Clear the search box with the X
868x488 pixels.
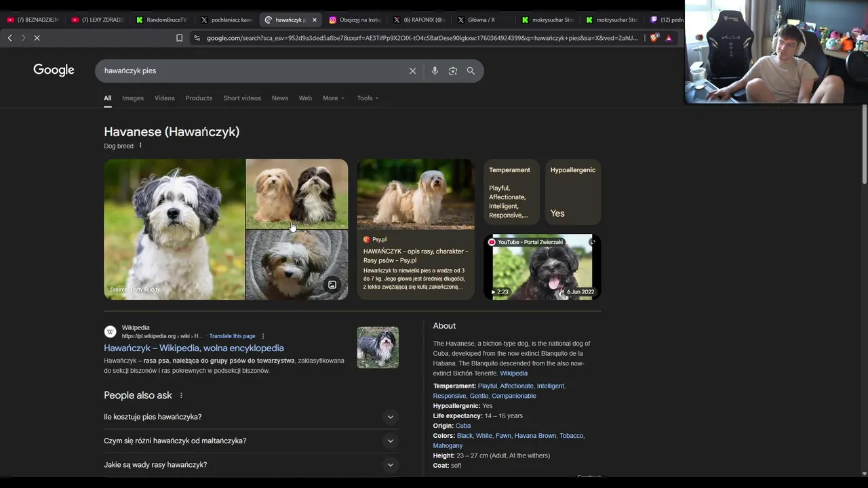[x=412, y=70]
